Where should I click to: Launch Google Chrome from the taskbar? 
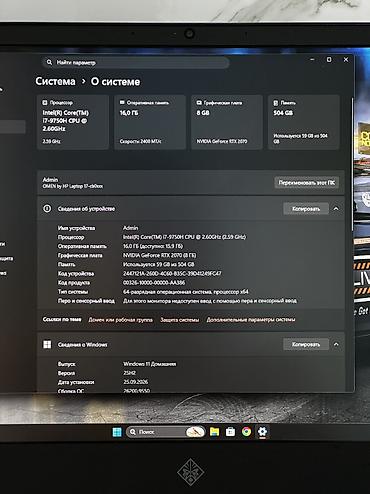tap(246, 432)
